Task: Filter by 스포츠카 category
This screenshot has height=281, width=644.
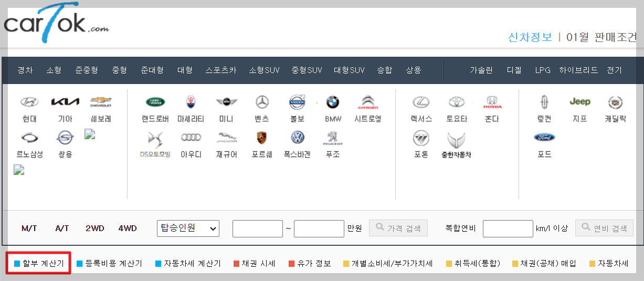Action: tap(221, 70)
